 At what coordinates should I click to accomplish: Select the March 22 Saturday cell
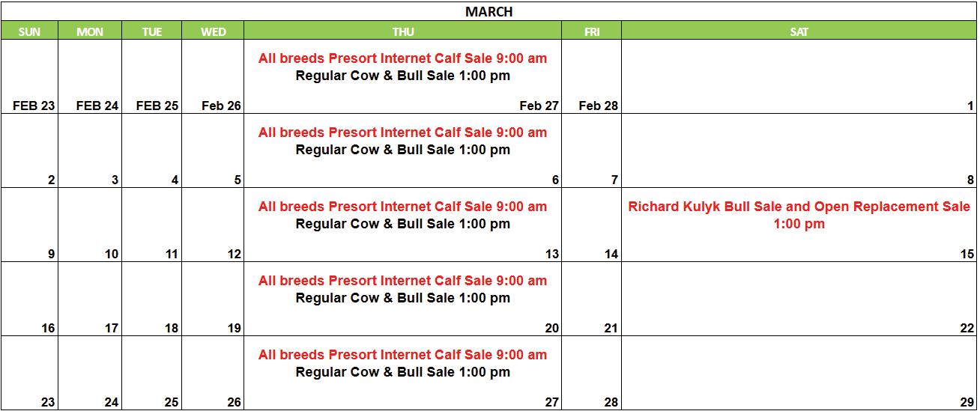[799, 299]
